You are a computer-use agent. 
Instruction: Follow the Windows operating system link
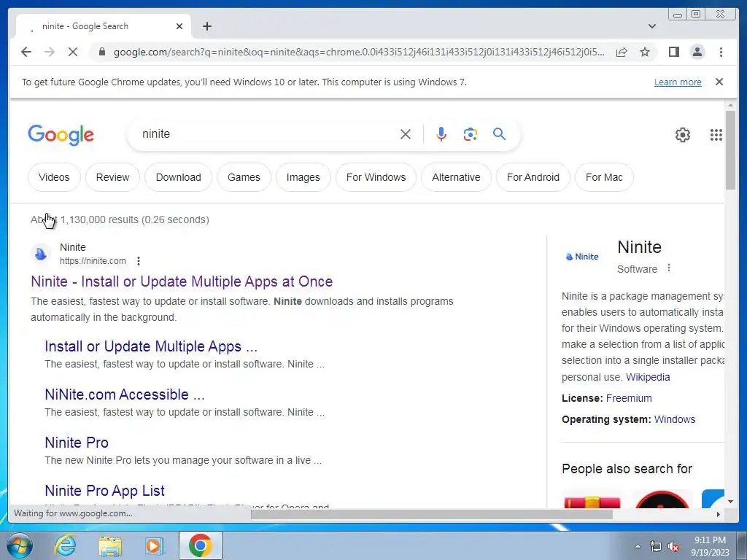(x=675, y=419)
